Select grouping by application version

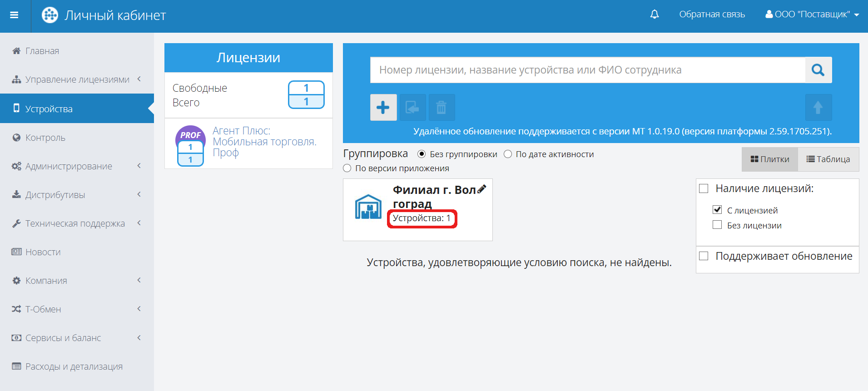(x=347, y=168)
